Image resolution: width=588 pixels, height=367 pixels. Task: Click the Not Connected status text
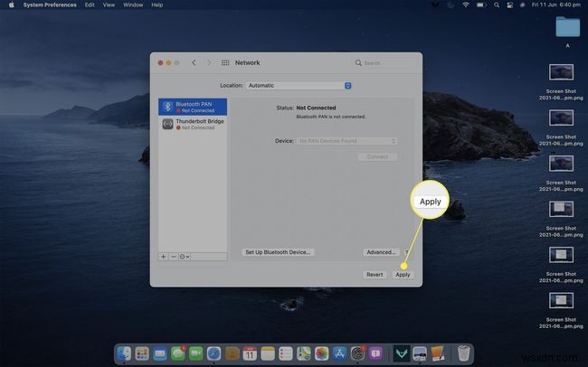pyautogui.click(x=316, y=108)
